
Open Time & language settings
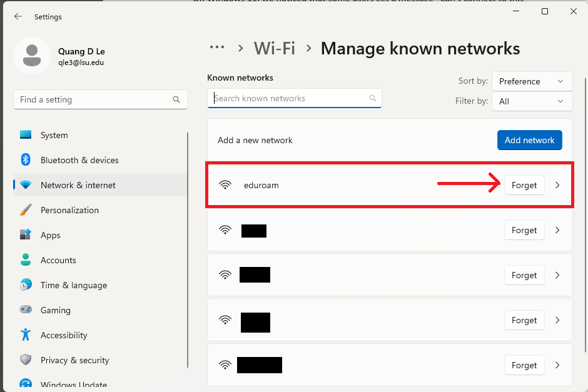click(25, 285)
